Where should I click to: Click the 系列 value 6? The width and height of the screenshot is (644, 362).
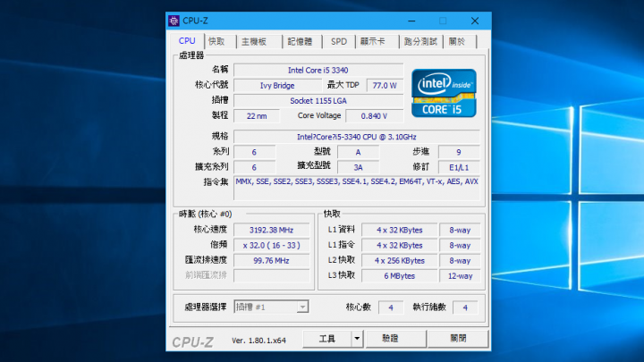pyautogui.click(x=254, y=152)
